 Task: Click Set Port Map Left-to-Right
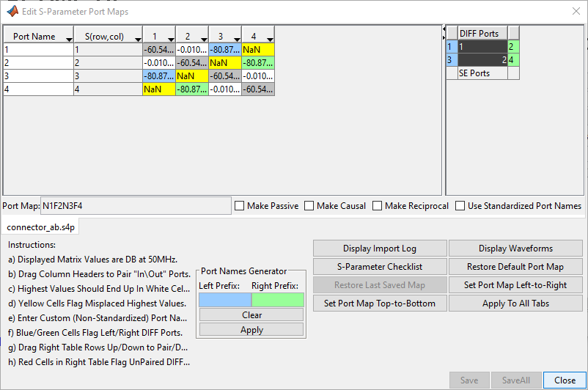pos(515,285)
